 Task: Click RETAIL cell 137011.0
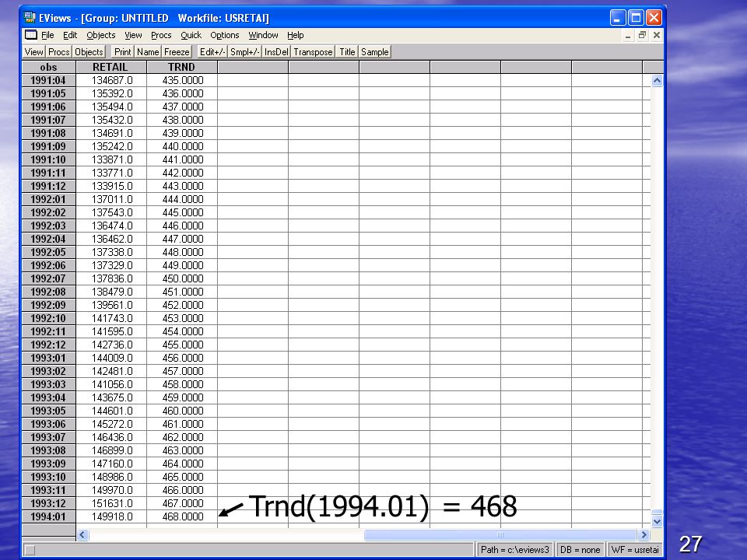111,200
